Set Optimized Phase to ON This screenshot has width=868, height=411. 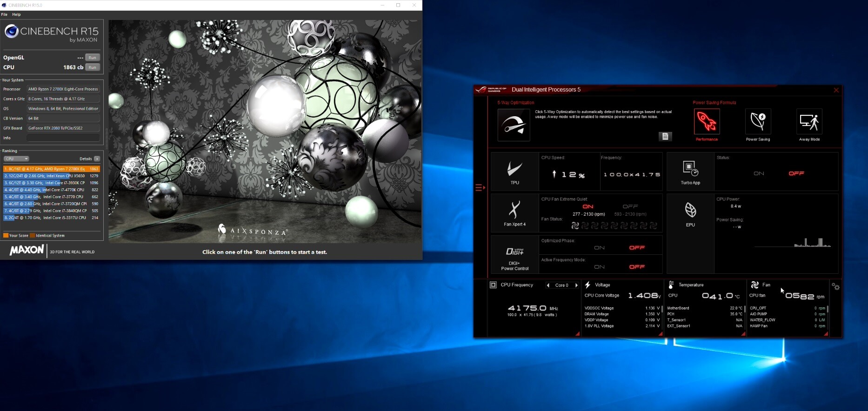599,248
